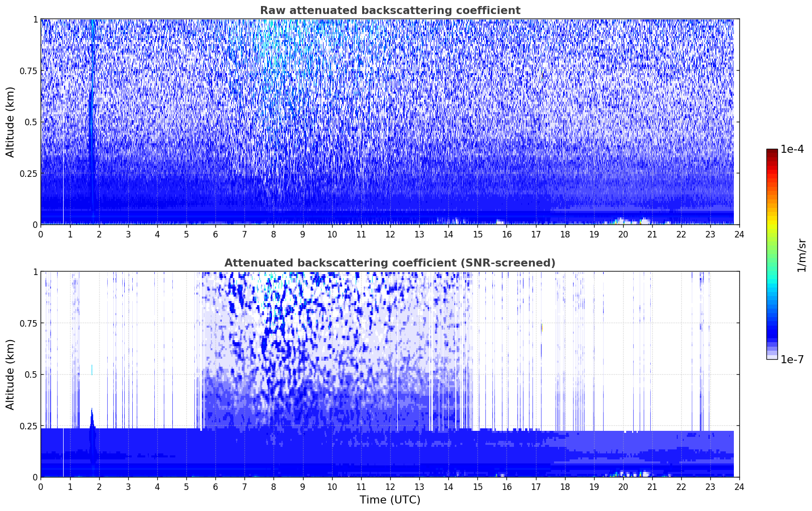
Task: Click the '12' time tick under the top plot
Action: tap(390, 234)
